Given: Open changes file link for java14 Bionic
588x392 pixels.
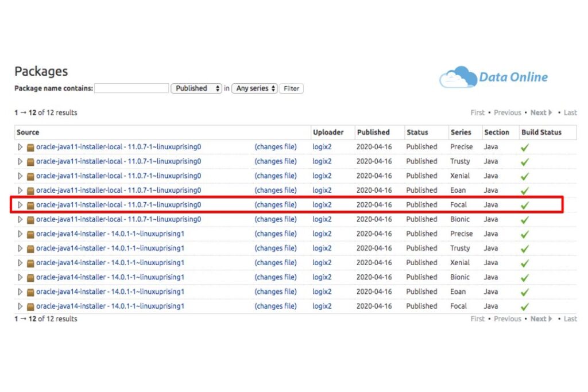Looking at the screenshot, I should point(276,277).
